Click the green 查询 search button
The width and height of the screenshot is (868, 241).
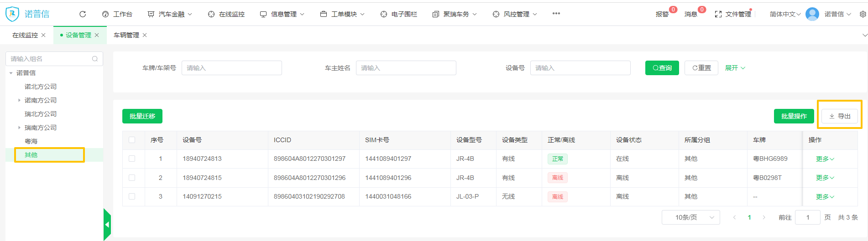point(662,68)
